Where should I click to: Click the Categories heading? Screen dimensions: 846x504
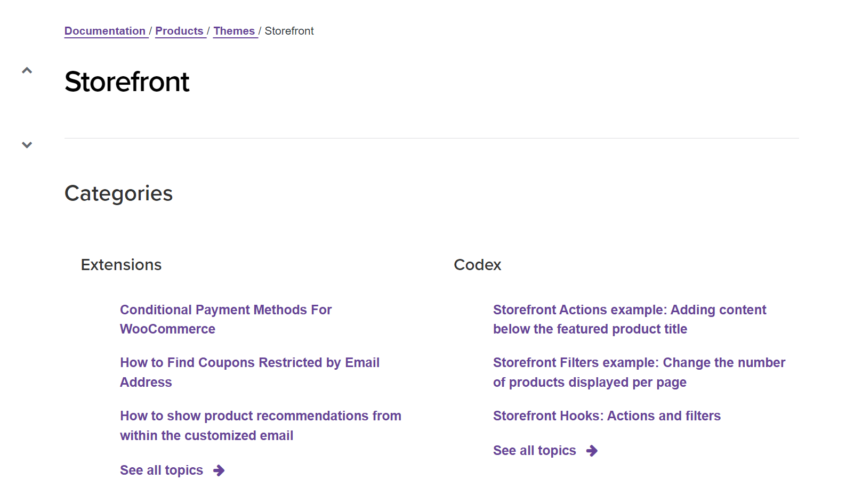(118, 193)
